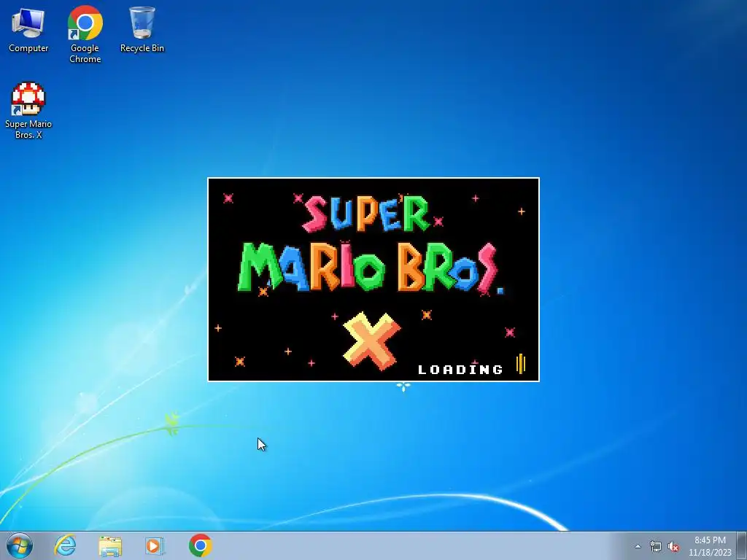Open Windows Explorer from the taskbar
The image size is (747, 560).
tap(110, 545)
